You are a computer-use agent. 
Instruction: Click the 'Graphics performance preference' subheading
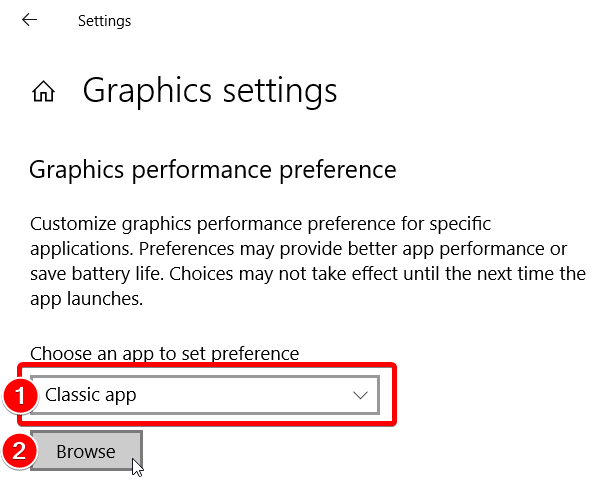pos(213,170)
